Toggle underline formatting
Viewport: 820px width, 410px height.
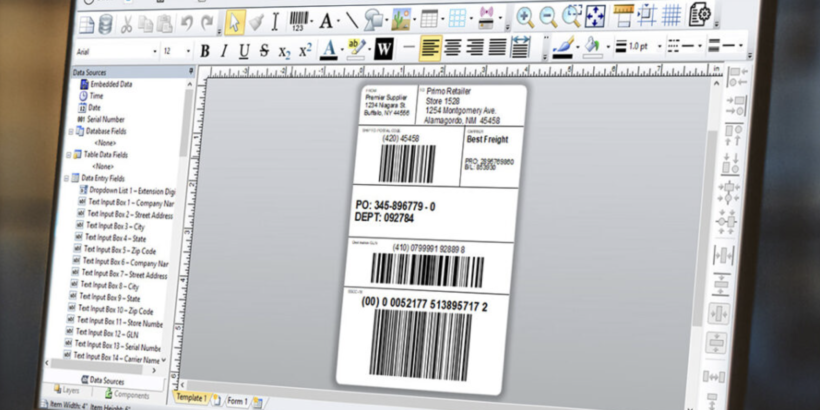(x=244, y=51)
